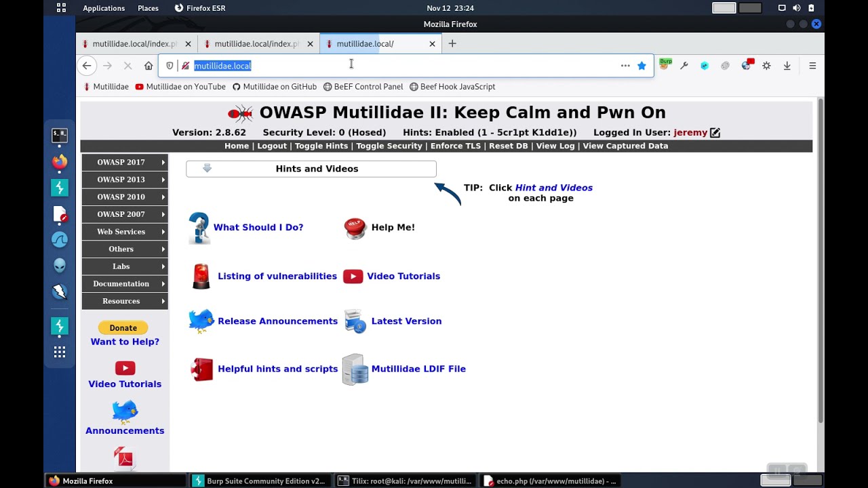Click the sidebar Twitter Announcements bird icon
The image size is (868, 488).
(125, 411)
